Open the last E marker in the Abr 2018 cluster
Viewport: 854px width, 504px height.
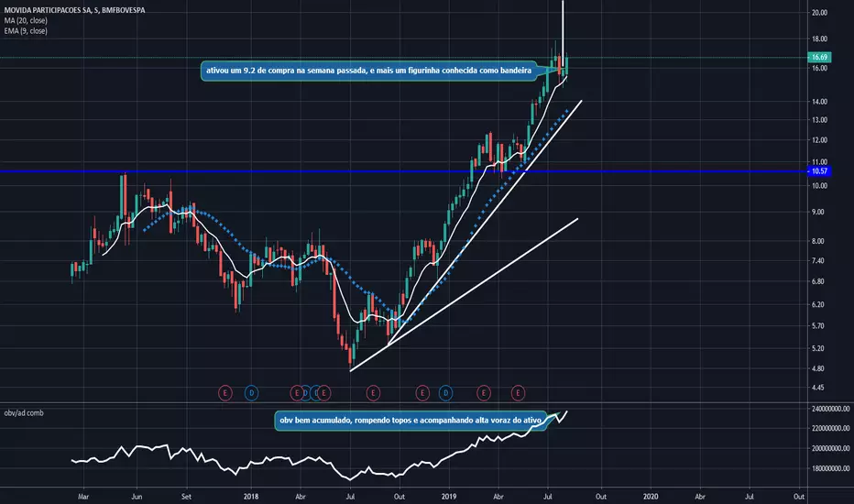point(323,392)
